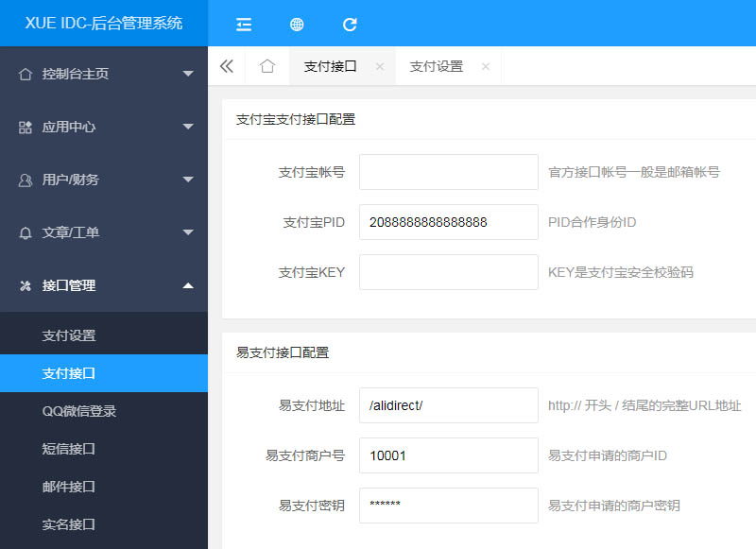
Task: Focus the 易支付商户号 input field
Action: click(x=448, y=455)
